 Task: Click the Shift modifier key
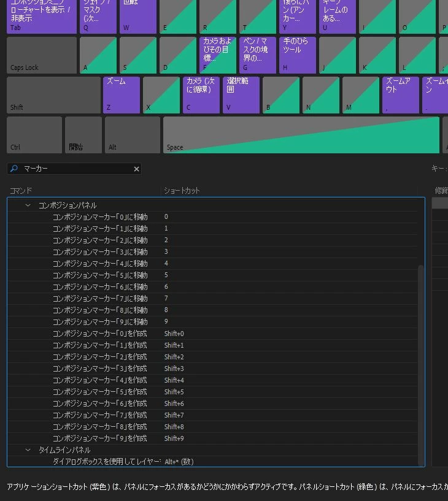(x=54, y=95)
